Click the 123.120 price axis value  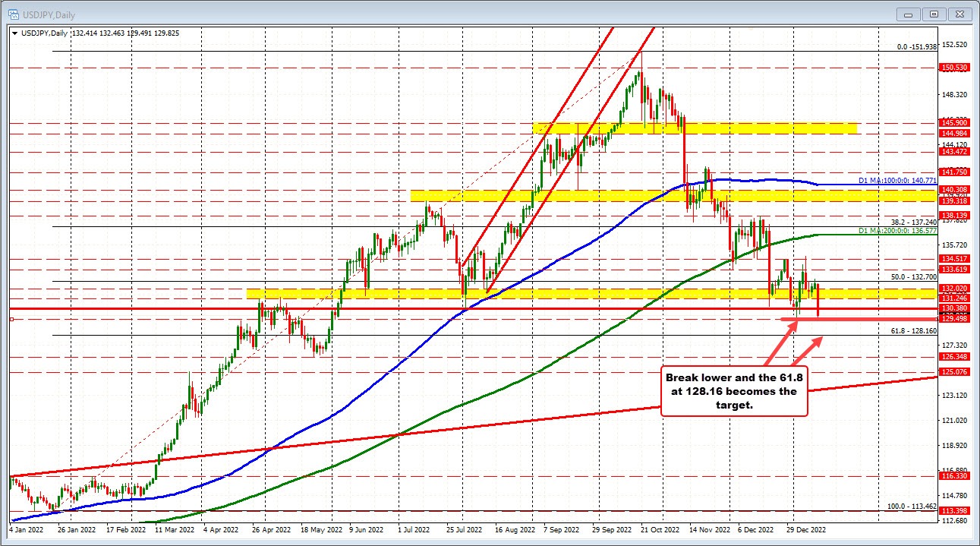[x=955, y=395]
